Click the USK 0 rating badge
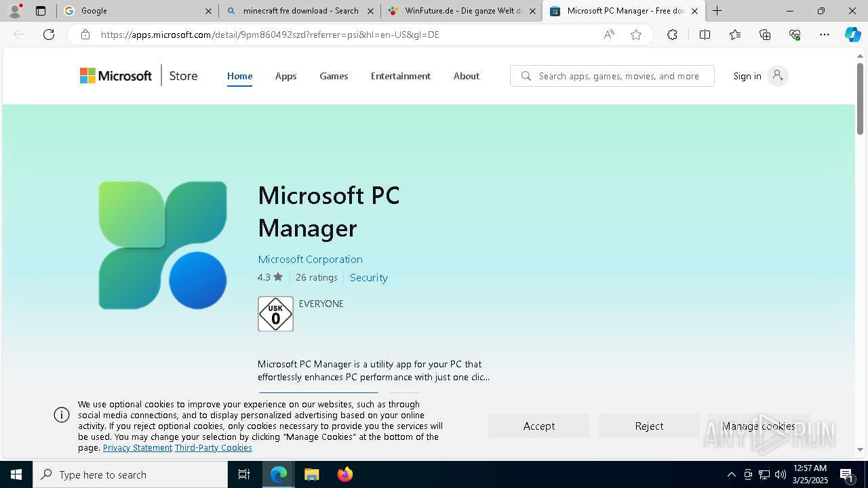Image resolution: width=868 pixels, height=488 pixels. pos(275,314)
